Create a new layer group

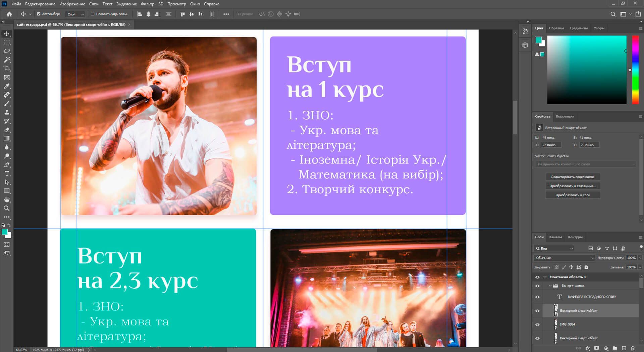click(x=615, y=348)
